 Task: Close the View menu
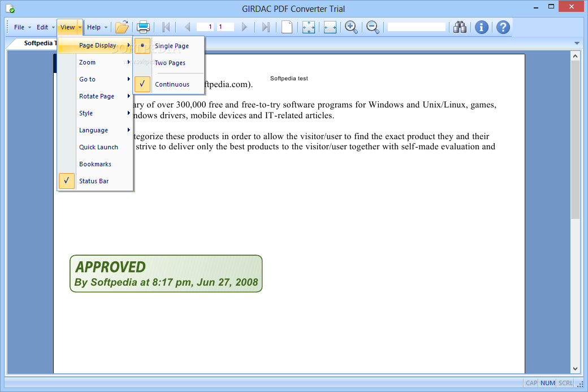(70, 27)
